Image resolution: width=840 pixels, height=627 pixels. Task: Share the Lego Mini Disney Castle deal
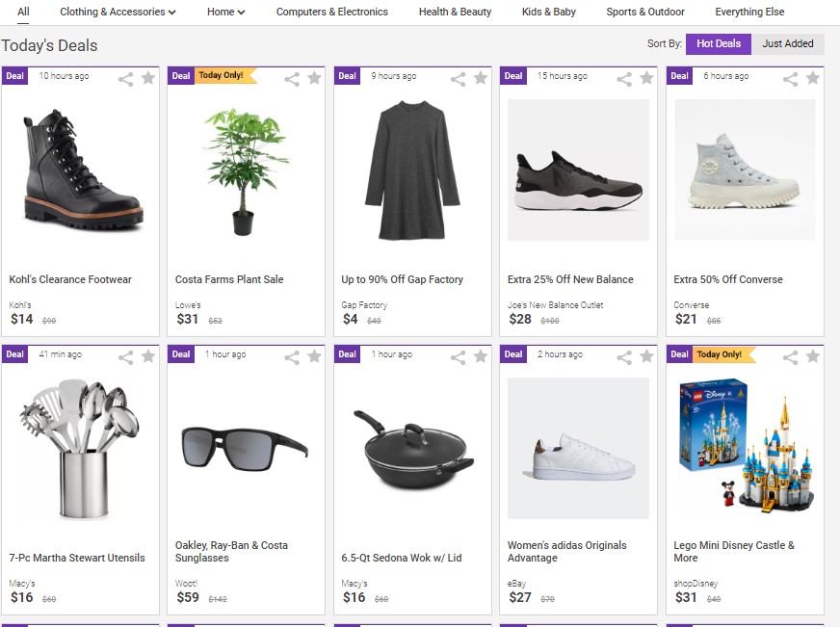790,357
